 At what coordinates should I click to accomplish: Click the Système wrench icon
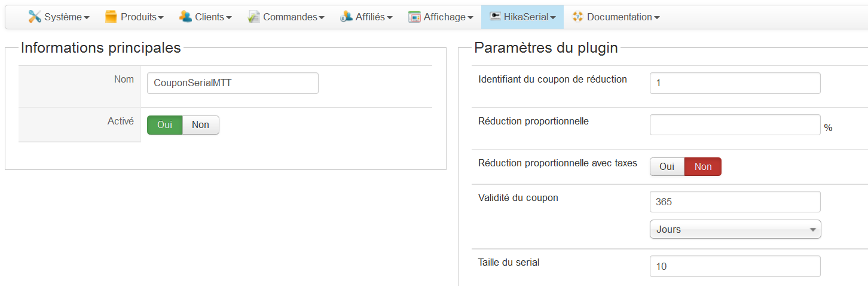pyautogui.click(x=35, y=17)
